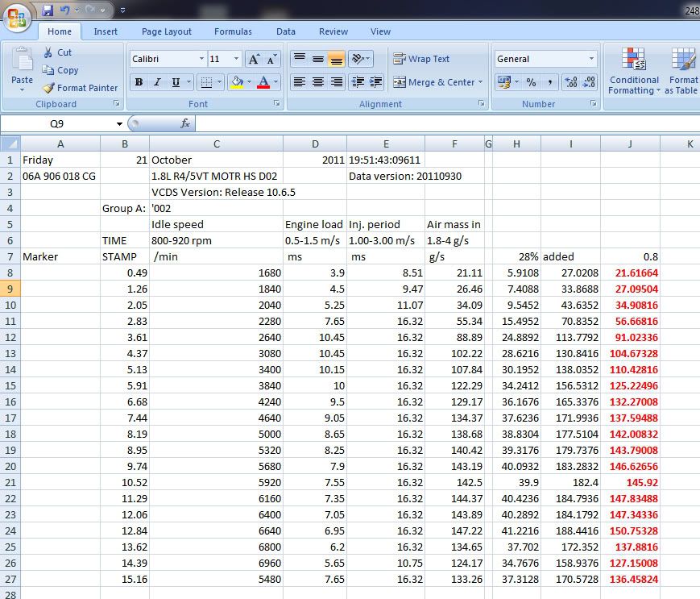This screenshot has height=599, width=700.
Task: Select cell containing 06A 906 018 CG
Action: point(60,176)
